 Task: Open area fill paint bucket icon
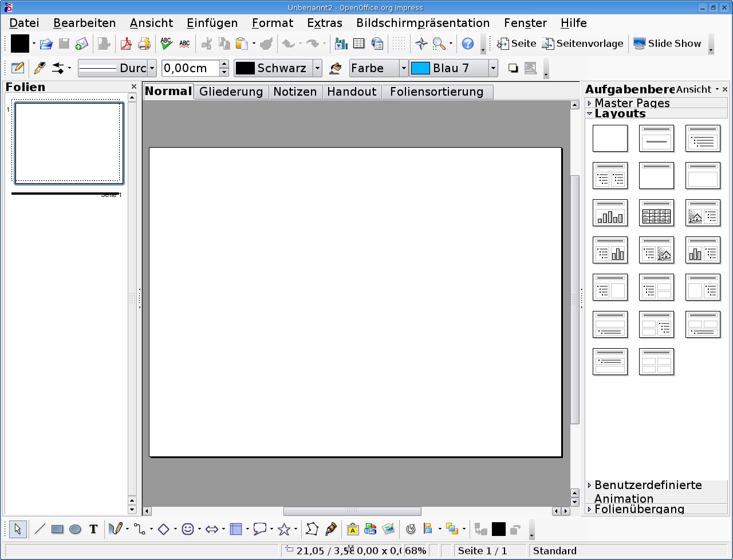coord(336,68)
